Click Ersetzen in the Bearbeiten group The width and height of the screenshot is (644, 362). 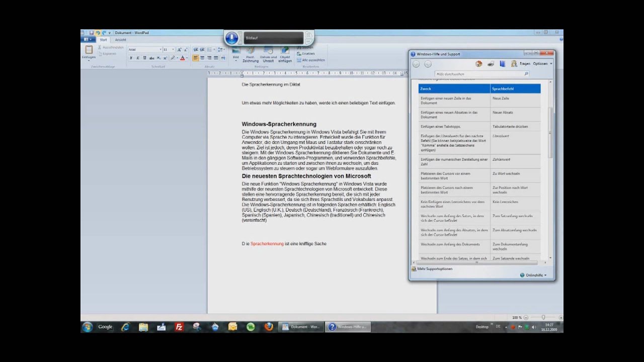[x=305, y=53]
